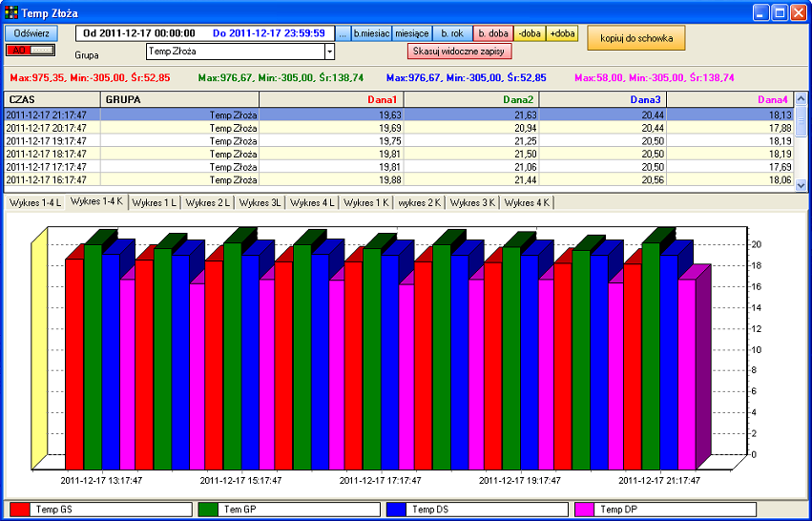Click the Dana3 value 20,56

click(x=652, y=179)
